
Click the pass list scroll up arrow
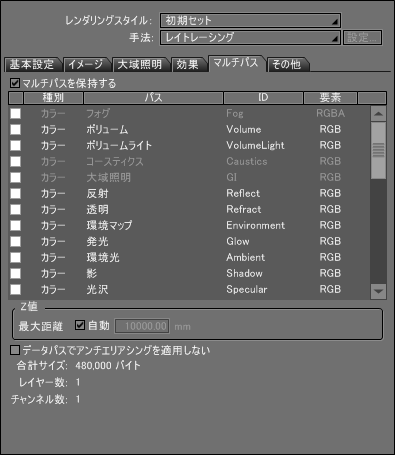point(378,114)
